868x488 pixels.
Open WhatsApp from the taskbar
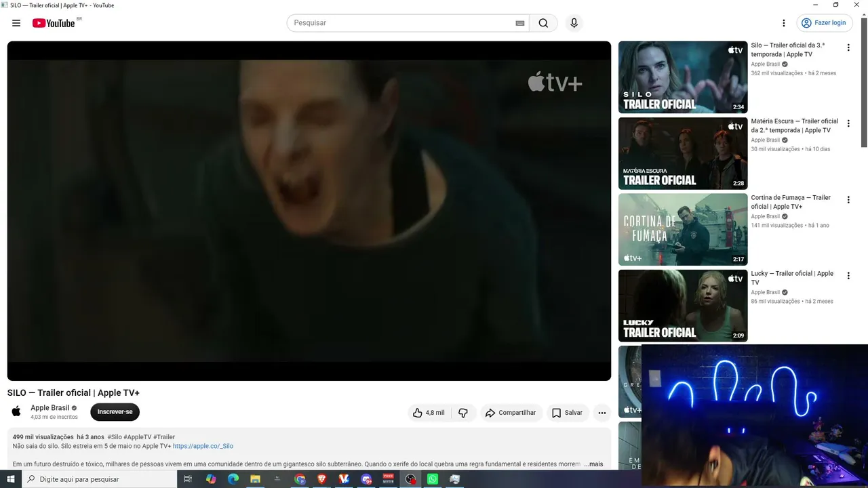[433, 479]
